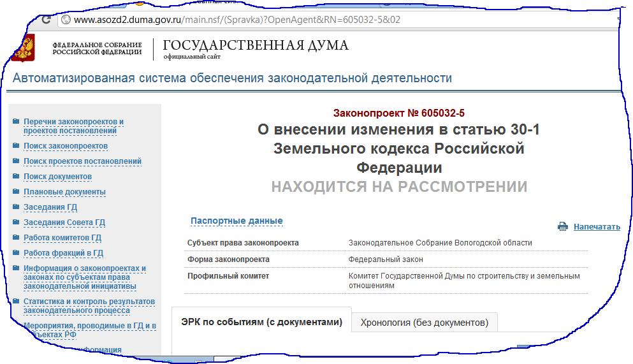The height and width of the screenshot is (364, 633).
Task: Open the Напечатать print link
Action: pos(596,226)
